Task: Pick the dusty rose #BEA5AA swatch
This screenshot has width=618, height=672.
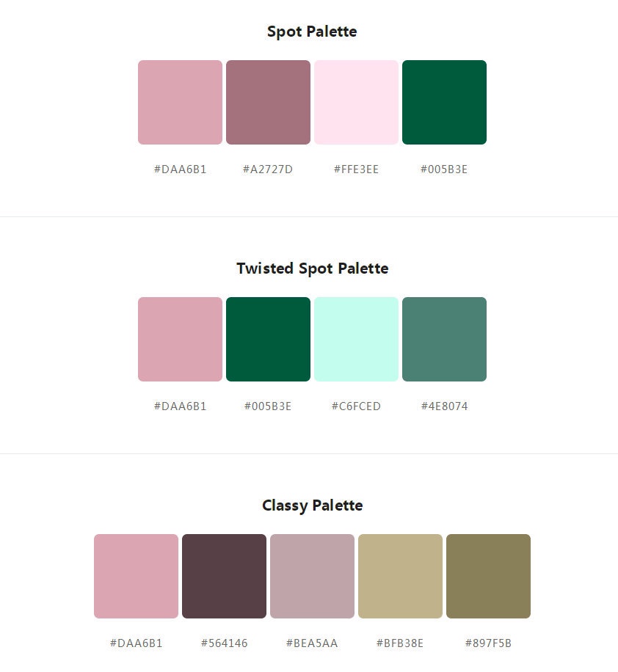Action: pyautogui.click(x=312, y=576)
